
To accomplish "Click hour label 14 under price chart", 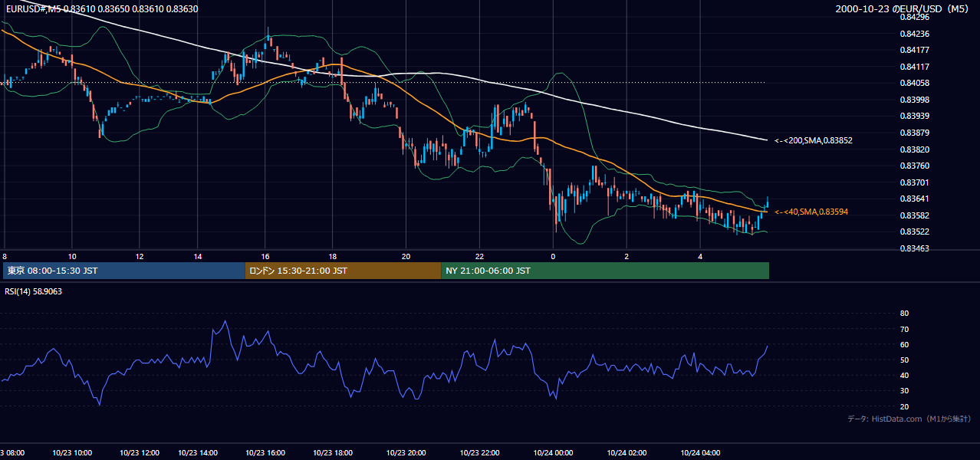I will (198, 256).
